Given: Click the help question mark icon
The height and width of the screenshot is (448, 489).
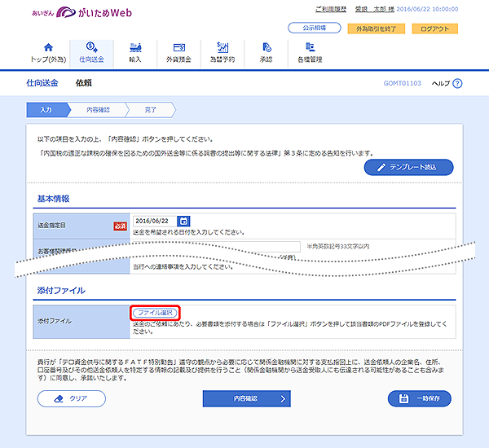Looking at the screenshot, I should click(457, 84).
